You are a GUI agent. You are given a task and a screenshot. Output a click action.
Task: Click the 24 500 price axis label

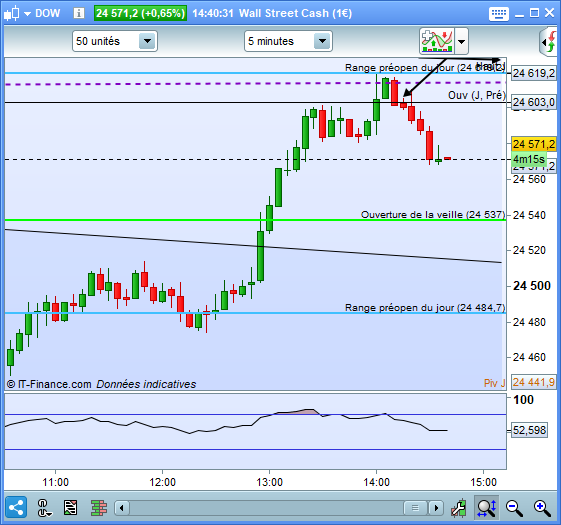[x=532, y=286]
